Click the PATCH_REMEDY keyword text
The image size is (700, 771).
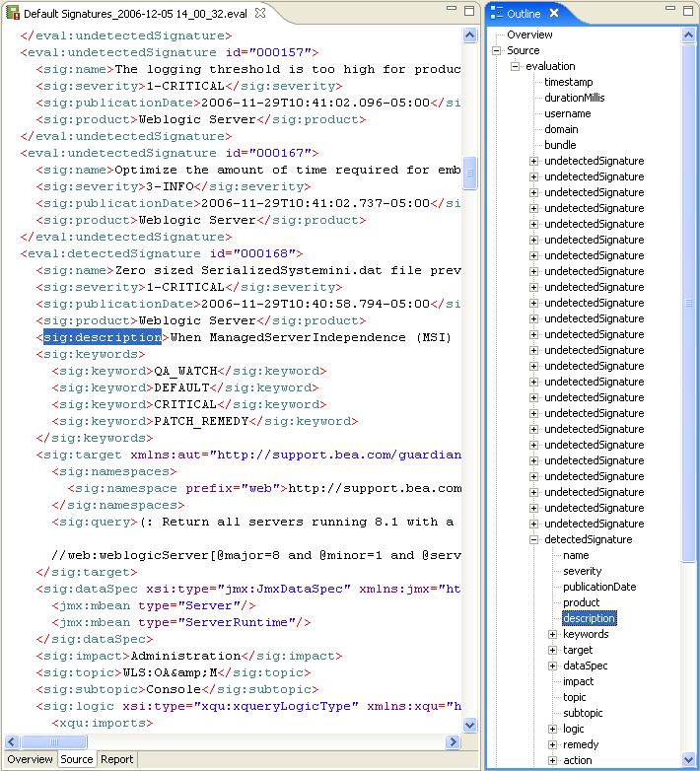201,421
